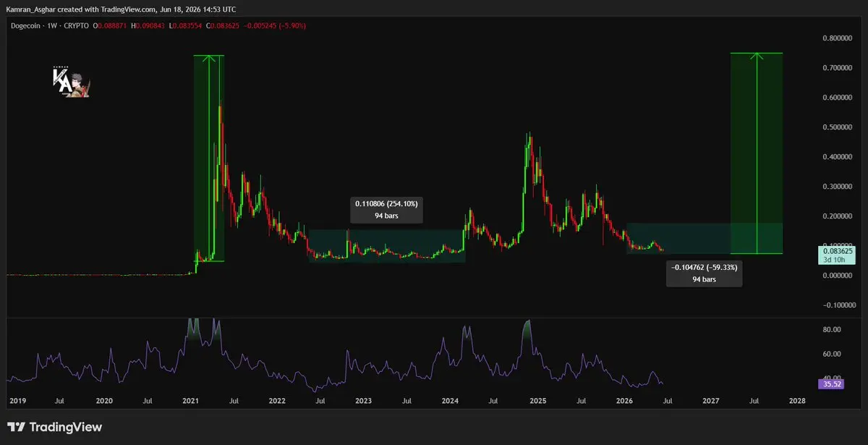Select the tall green 2027 projection rectangle
This screenshot has width=868, height=445.
pyautogui.click(x=757, y=153)
